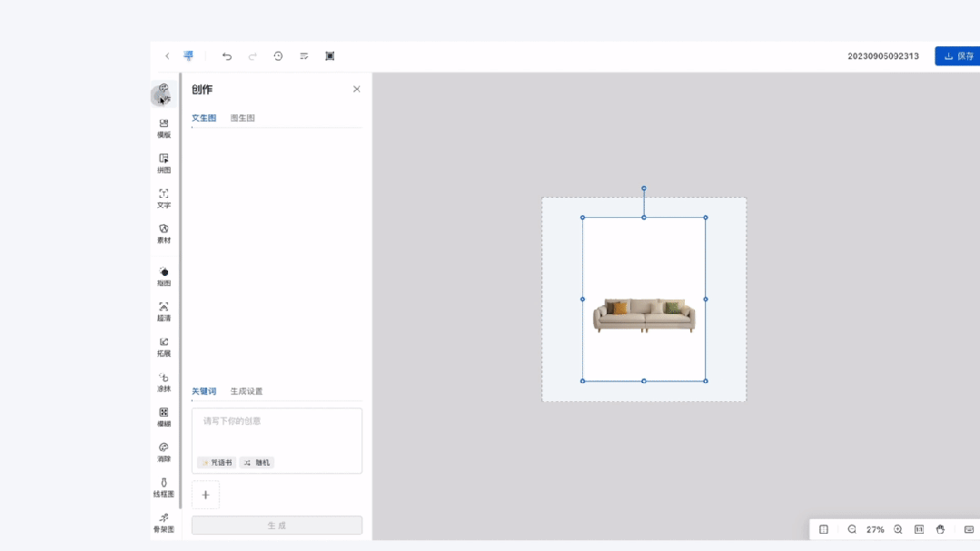The width and height of the screenshot is (980, 551).
Task: Close the 创作 panel
Action: point(356,89)
